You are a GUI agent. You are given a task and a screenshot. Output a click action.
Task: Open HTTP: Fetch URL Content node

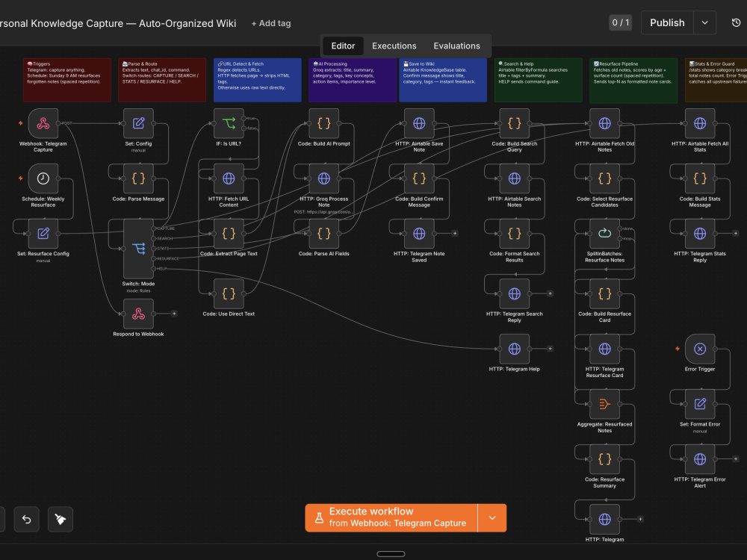click(x=229, y=178)
